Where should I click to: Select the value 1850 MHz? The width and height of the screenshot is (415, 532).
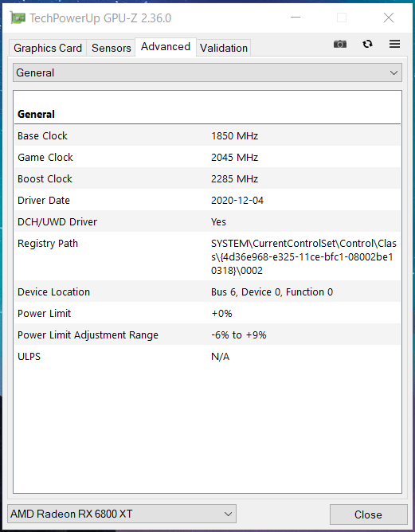click(234, 136)
